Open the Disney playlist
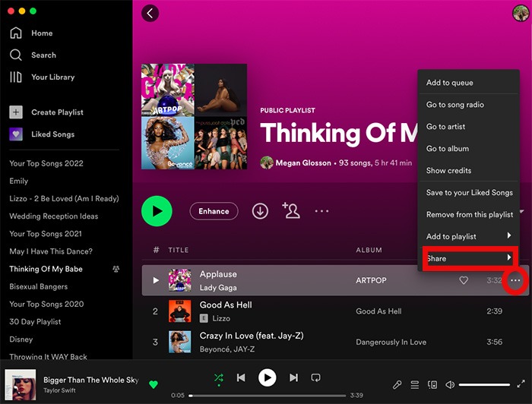The image size is (532, 404). pyautogui.click(x=21, y=339)
